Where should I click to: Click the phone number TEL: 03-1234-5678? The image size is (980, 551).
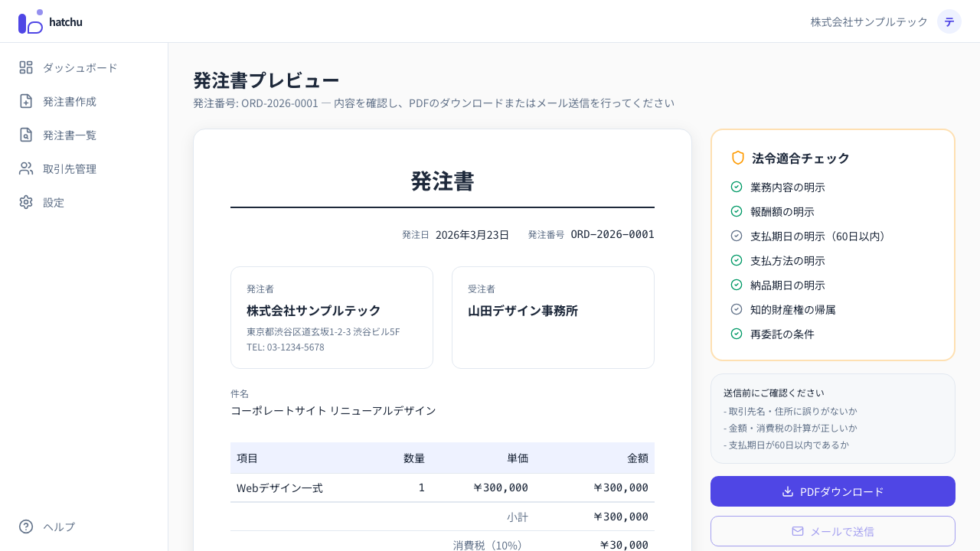286,347
